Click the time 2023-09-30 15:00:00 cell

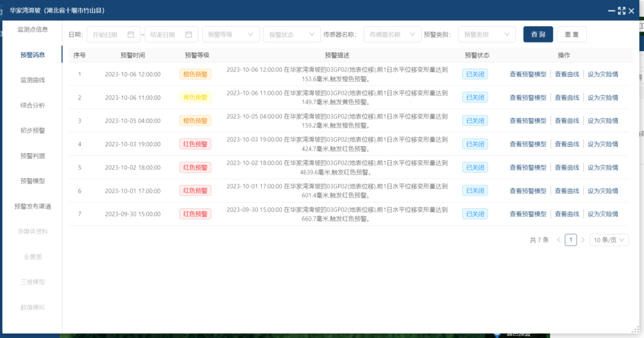[x=132, y=214]
